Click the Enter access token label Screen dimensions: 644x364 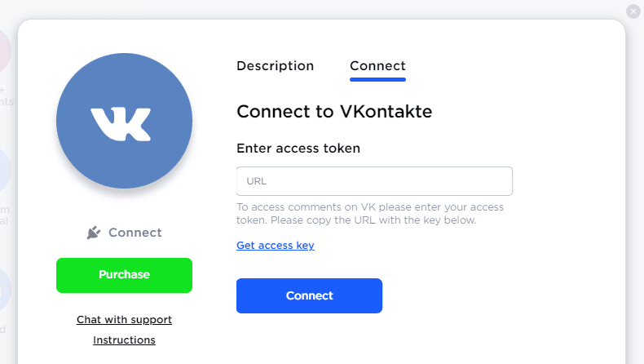click(x=298, y=149)
